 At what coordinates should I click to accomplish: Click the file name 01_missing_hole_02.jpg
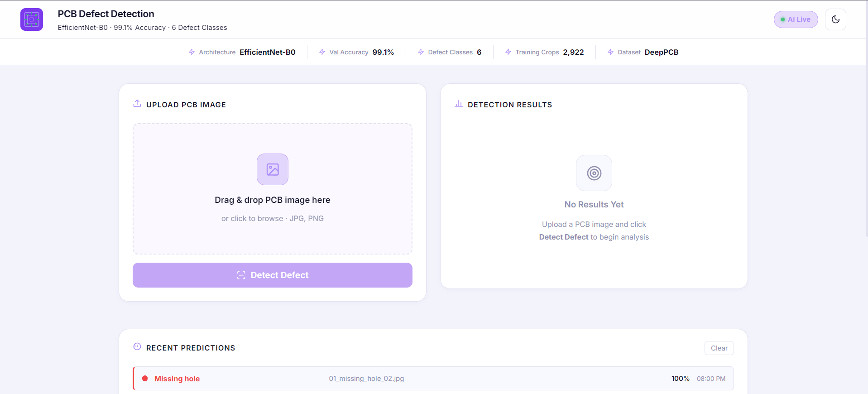(x=366, y=379)
